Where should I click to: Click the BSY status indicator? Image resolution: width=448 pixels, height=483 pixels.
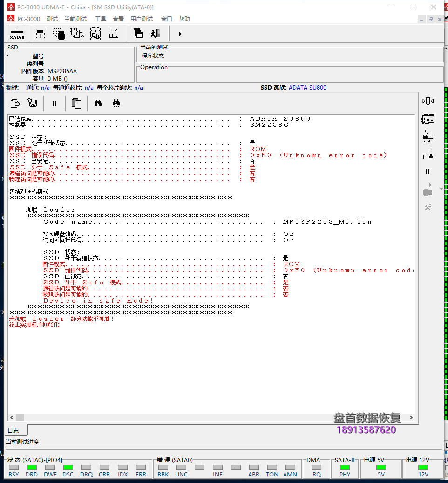[14, 467]
